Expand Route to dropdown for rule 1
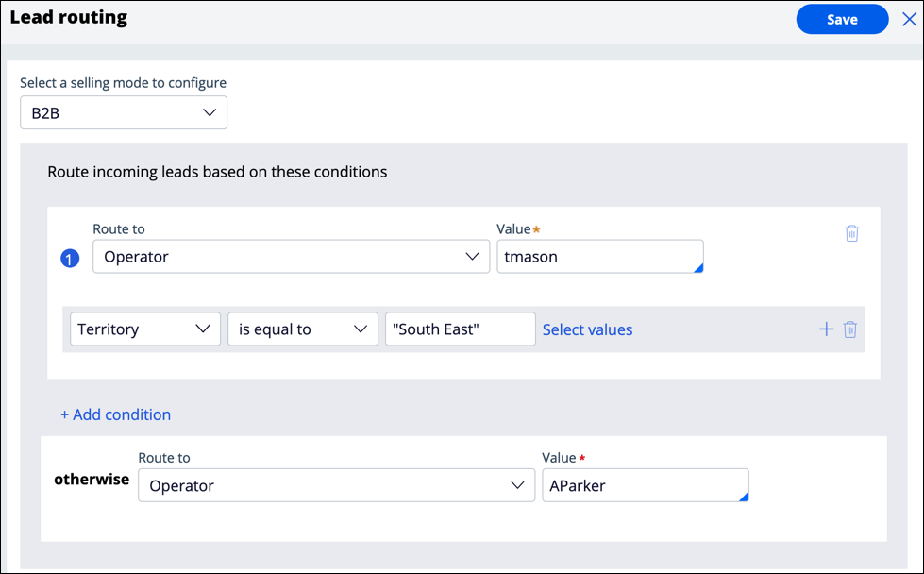Screen dimensions: 924x574 click(291, 257)
